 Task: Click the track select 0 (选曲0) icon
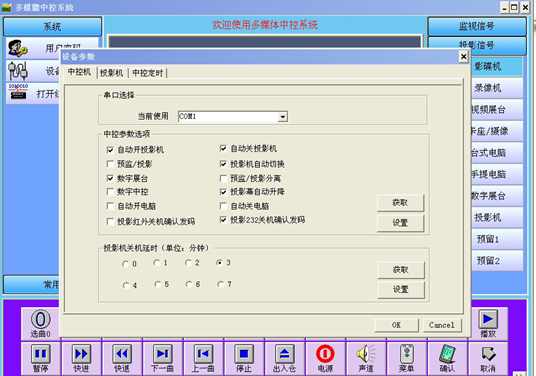click(41, 319)
